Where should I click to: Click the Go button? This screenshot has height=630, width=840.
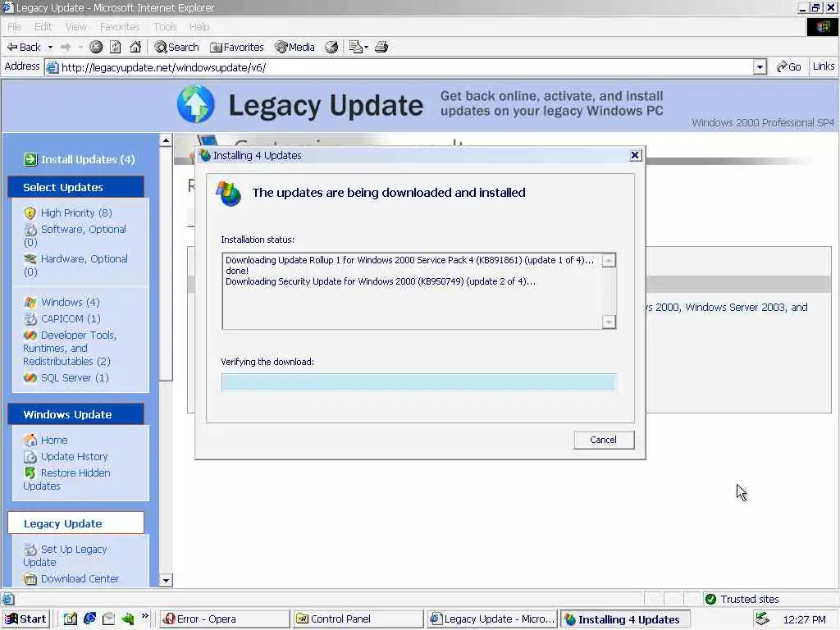coord(788,67)
